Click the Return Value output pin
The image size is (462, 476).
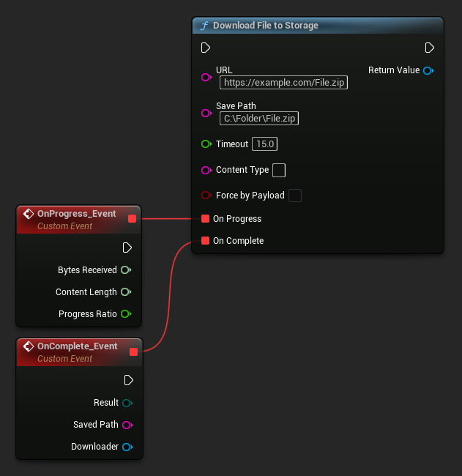(428, 70)
